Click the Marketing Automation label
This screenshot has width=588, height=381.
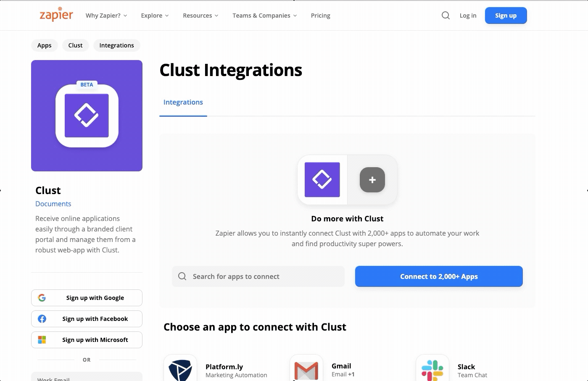click(x=236, y=375)
